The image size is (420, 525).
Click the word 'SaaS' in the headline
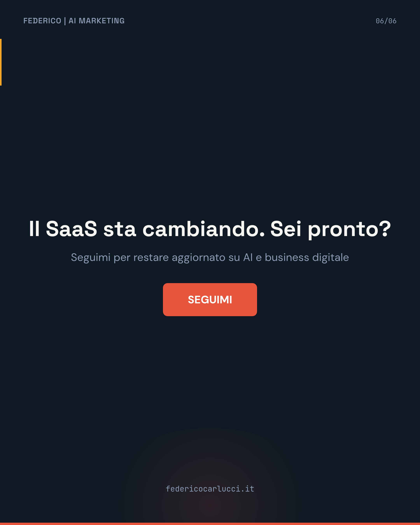click(72, 229)
